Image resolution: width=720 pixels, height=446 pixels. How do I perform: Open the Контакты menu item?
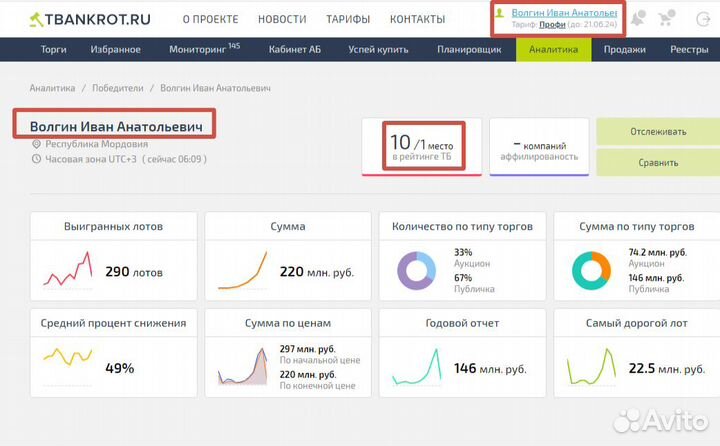pyautogui.click(x=417, y=19)
